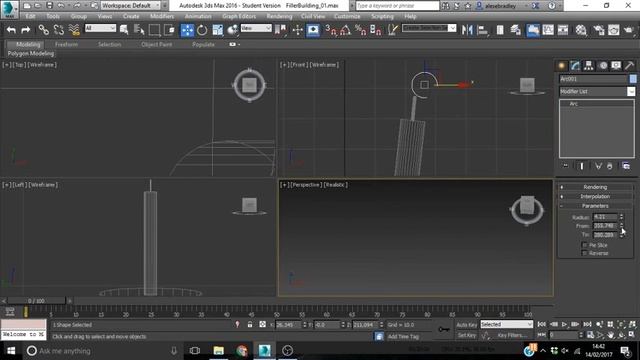This screenshot has height=360, width=640.
Task: Click the Polygon Modeling panel label
Action: coord(31,53)
